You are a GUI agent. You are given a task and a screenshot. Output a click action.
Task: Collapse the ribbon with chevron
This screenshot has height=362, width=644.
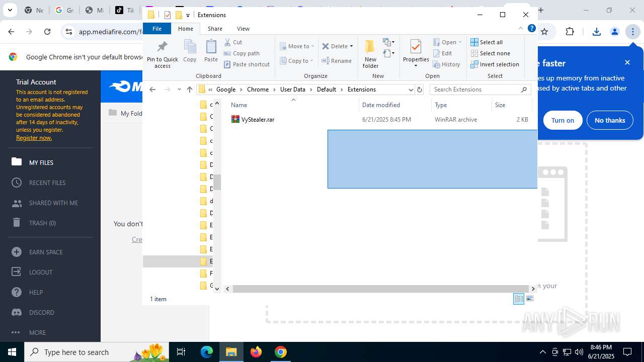click(x=521, y=29)
